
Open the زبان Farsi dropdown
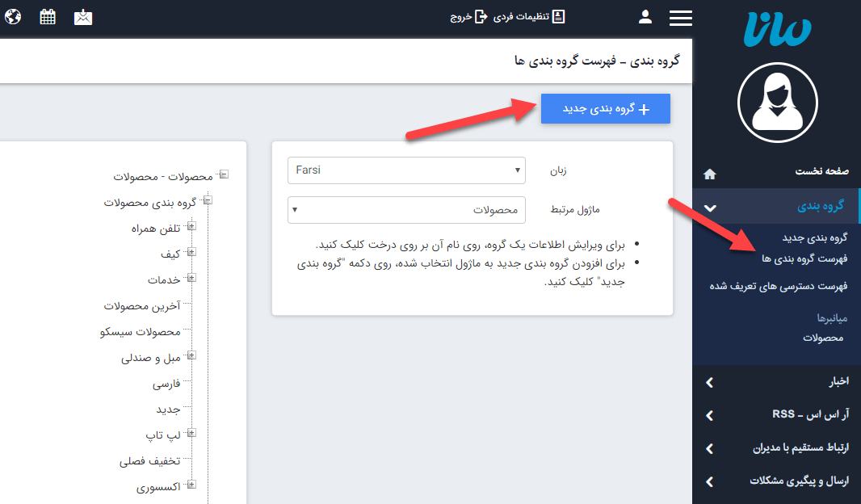coord(406,170)
